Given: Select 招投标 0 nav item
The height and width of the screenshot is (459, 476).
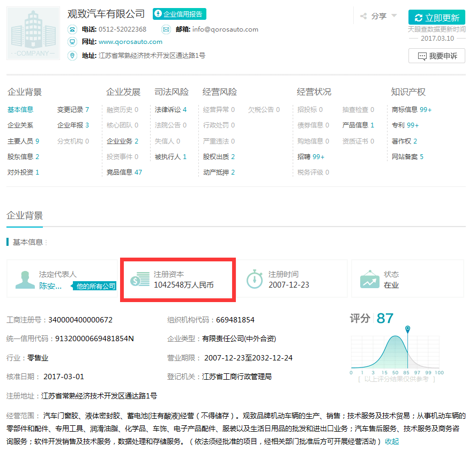Looking at the screenshot, I should pos(310,109).
